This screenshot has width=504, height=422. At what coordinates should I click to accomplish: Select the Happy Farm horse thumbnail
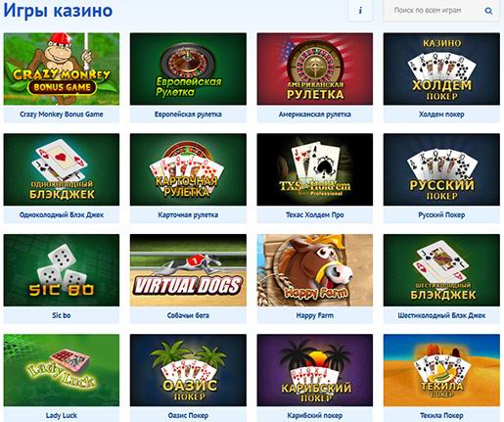coord(315,270)
